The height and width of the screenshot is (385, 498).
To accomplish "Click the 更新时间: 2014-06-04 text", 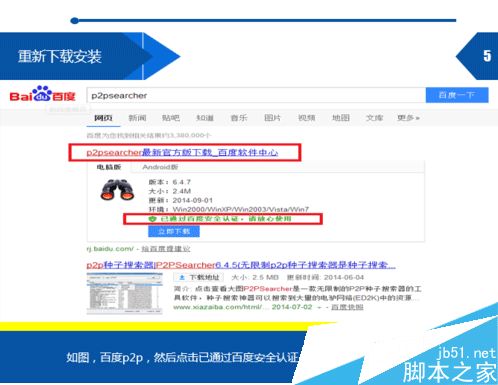I will point(325,277).
